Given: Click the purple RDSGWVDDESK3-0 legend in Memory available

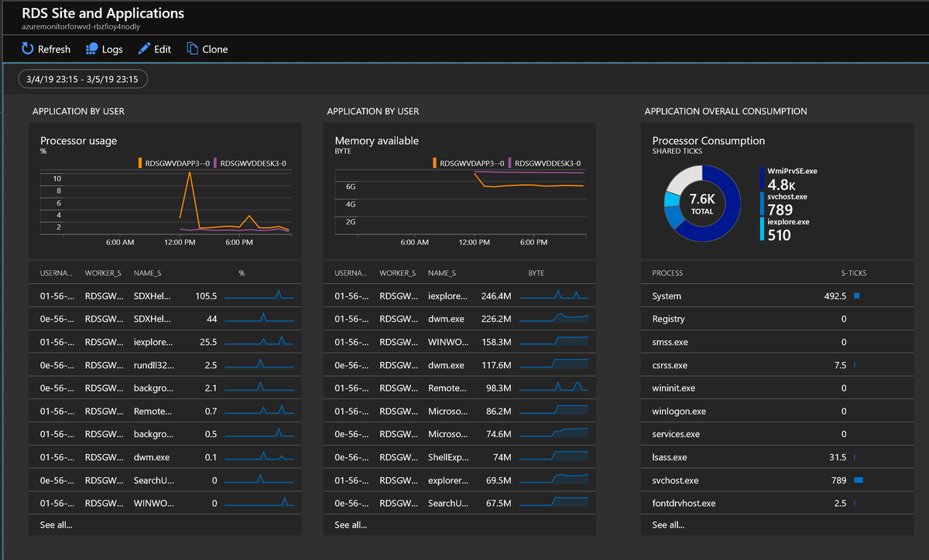Looking at the screenshot, I should tap(544, 163).
